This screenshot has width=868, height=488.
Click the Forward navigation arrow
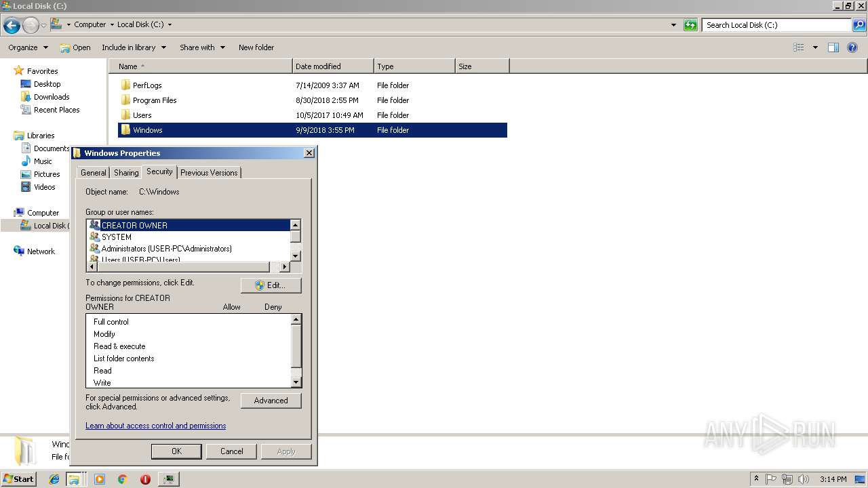pos(31,26)
